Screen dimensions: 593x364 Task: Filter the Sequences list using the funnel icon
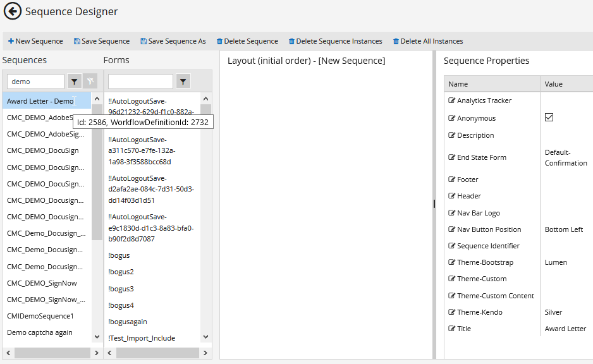[x=74, y=81]
